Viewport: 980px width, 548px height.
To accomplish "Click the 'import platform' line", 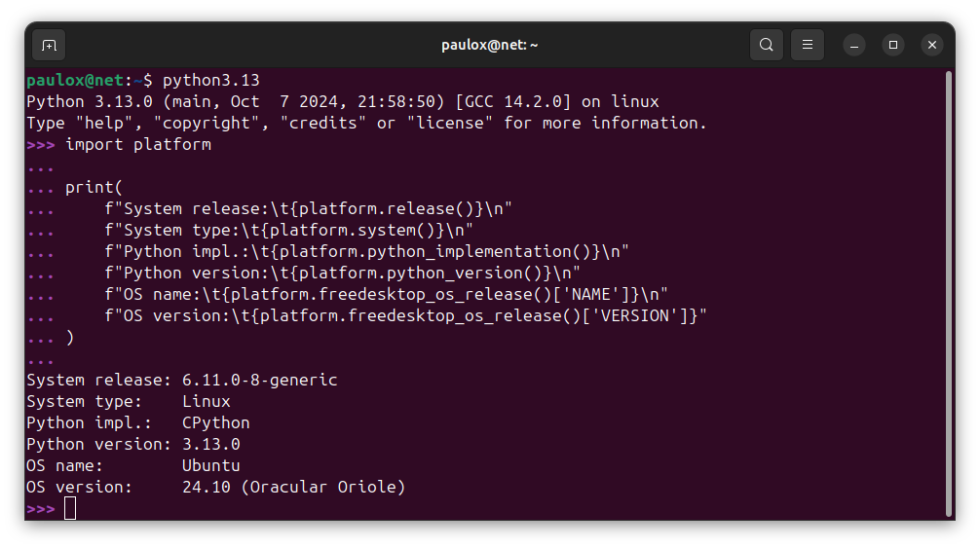I will [x=138, y=145].
